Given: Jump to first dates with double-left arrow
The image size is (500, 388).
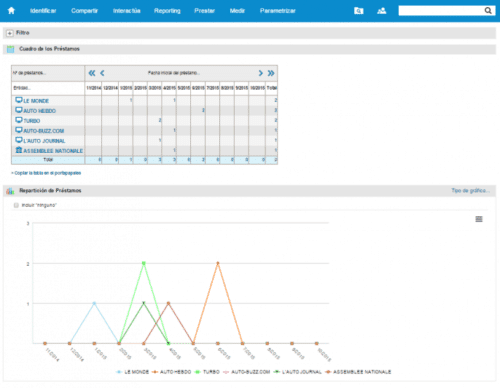Looking at the screenshot, I should tap(92, 73).
